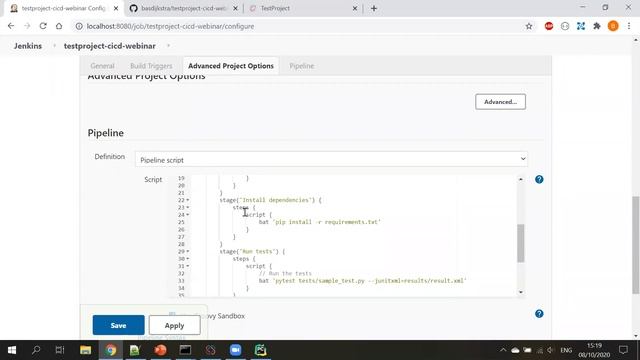Screen dimensions: 640x360
Task: Open Windows Start menu
Action: click(x=12, y=350)
